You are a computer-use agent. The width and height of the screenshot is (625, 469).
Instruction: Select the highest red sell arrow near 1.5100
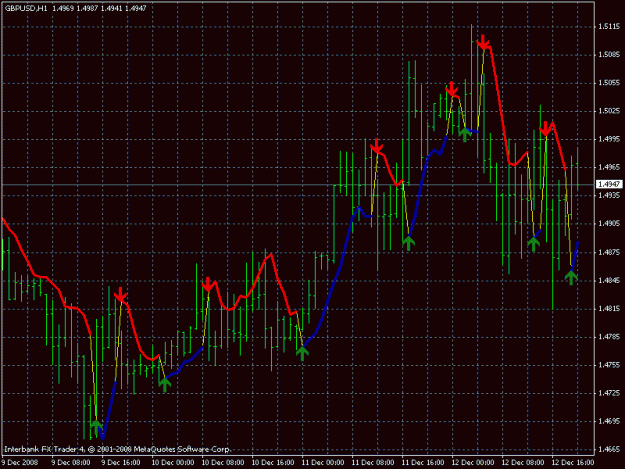(483, 41)
